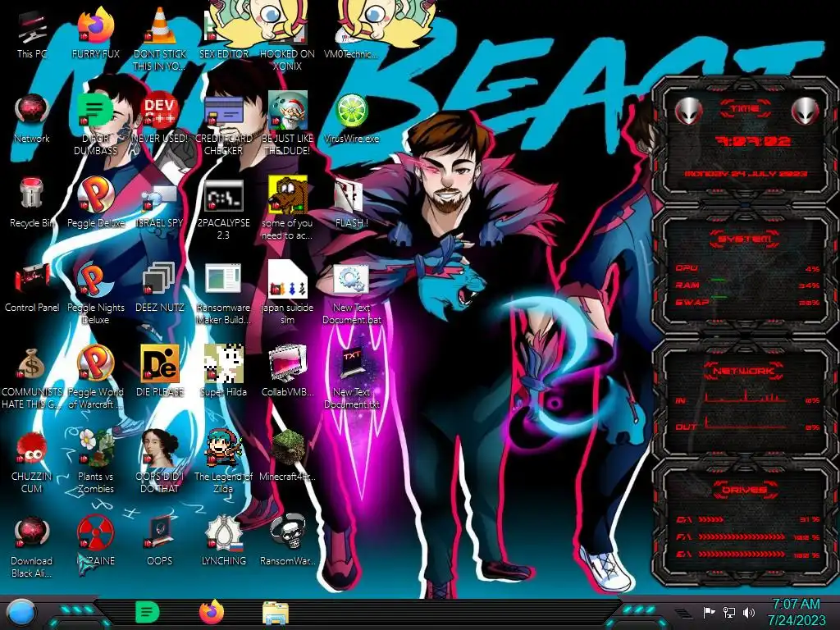Select the Peggle World of Warcraft shortcut
The image size is (840, 630).
(95, 377)
